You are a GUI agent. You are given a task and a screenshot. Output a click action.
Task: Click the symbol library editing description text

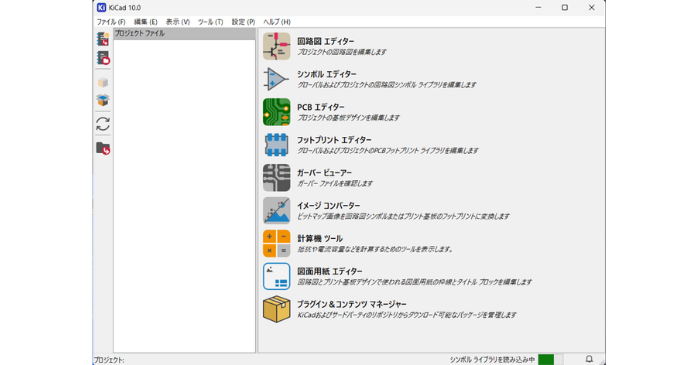[387, 85]
